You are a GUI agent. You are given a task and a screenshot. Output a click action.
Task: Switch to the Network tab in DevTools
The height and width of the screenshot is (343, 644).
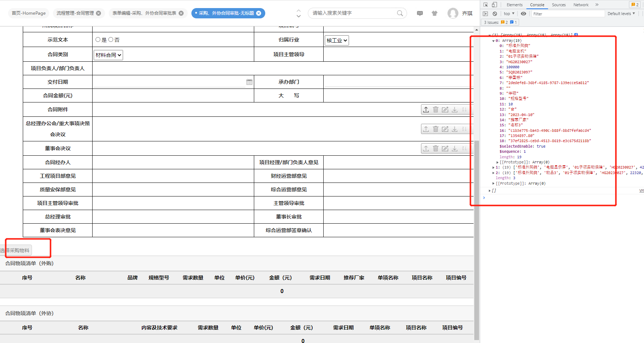click(x=581, y=5)
